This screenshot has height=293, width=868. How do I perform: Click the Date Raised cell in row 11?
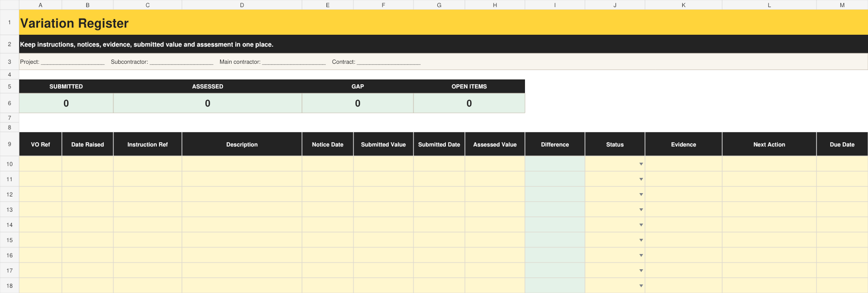tap(88, 179)
